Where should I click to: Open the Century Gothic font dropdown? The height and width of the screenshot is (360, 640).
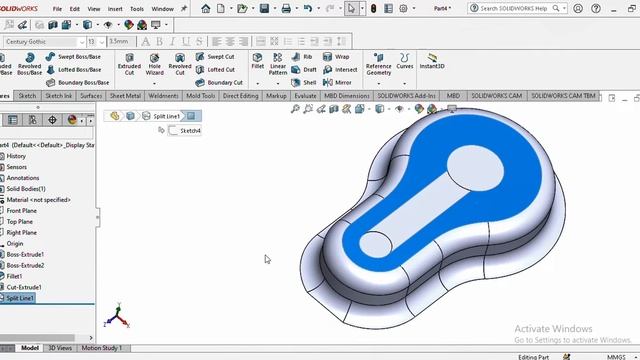pos(81,42)
